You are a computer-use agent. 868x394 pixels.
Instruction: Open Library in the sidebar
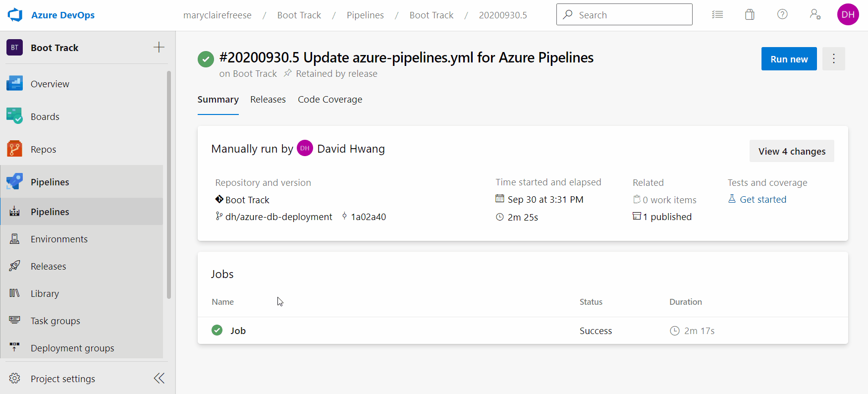(x=82, y=293)
